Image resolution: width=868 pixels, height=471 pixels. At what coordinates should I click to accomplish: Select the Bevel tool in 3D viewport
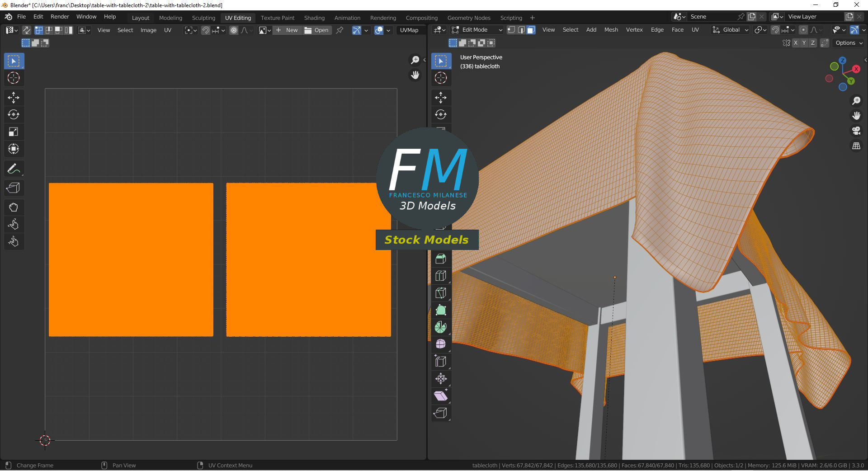point(441,259)
